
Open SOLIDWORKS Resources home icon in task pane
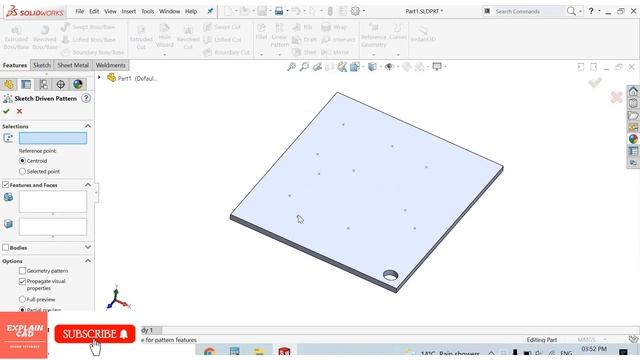tap(633, 91)
